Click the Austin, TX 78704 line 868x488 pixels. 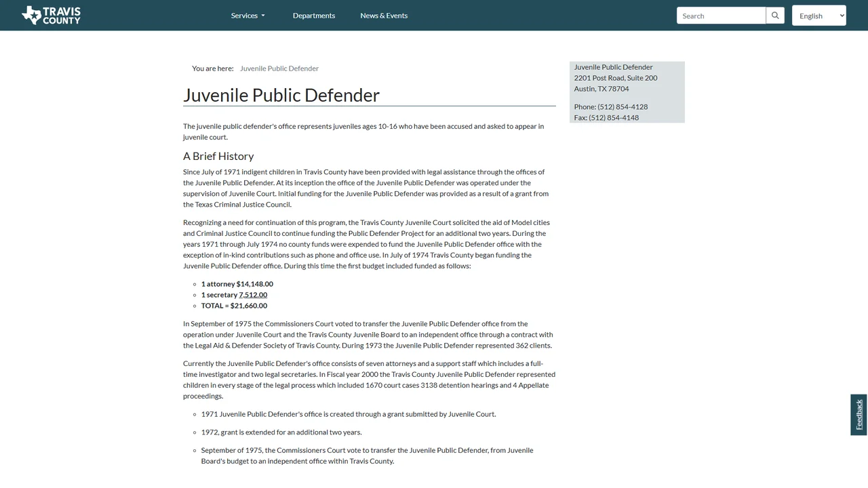601,89
